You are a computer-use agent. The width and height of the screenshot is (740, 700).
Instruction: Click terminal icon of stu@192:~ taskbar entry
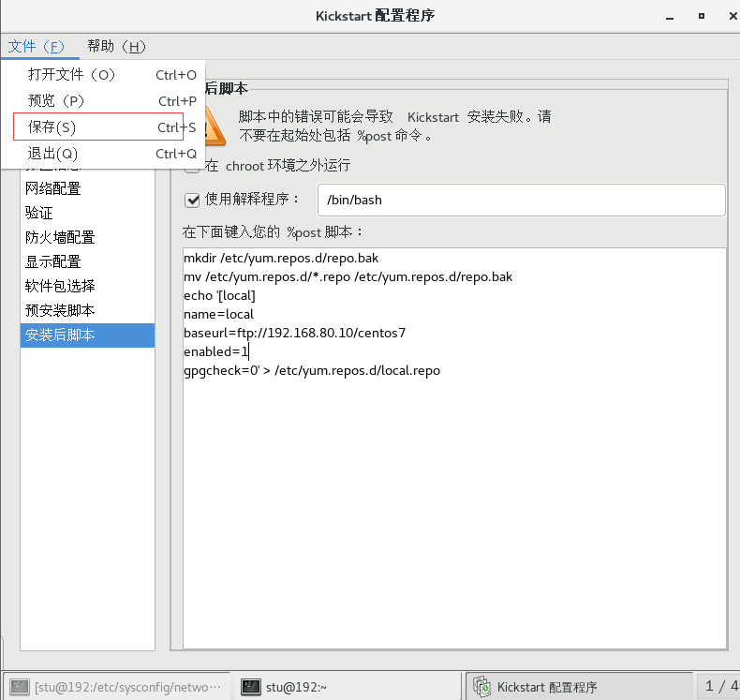[251, 687]
